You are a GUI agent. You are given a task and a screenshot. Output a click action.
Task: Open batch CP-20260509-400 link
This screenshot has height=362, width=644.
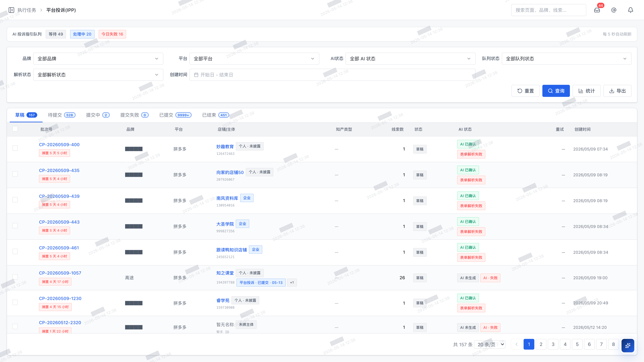[x=59, y=145]
